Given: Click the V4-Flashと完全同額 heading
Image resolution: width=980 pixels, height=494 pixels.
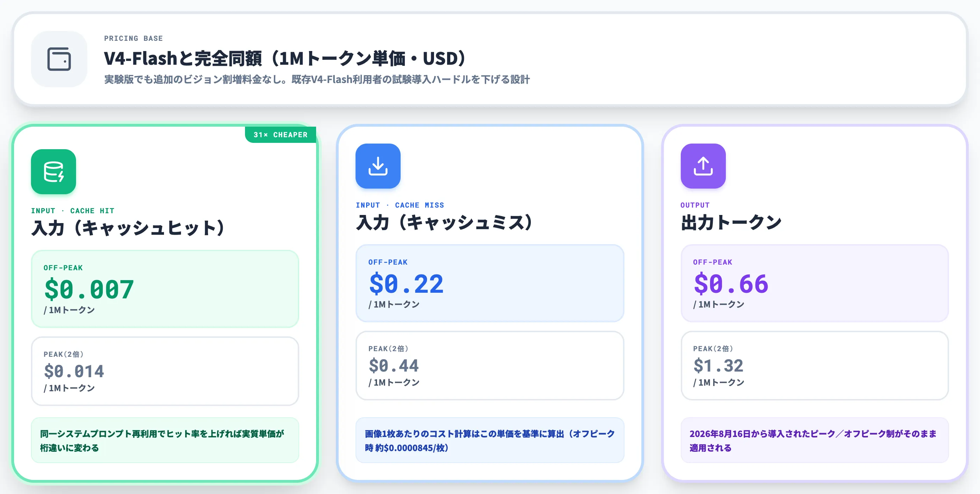Looking at the screenshot, I should pyautogui.click(x=285, y=58).
